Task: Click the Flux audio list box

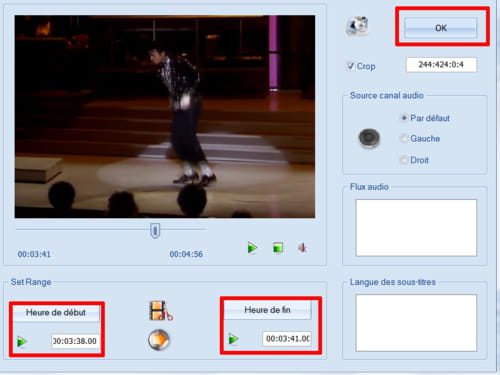Action: 416,228
